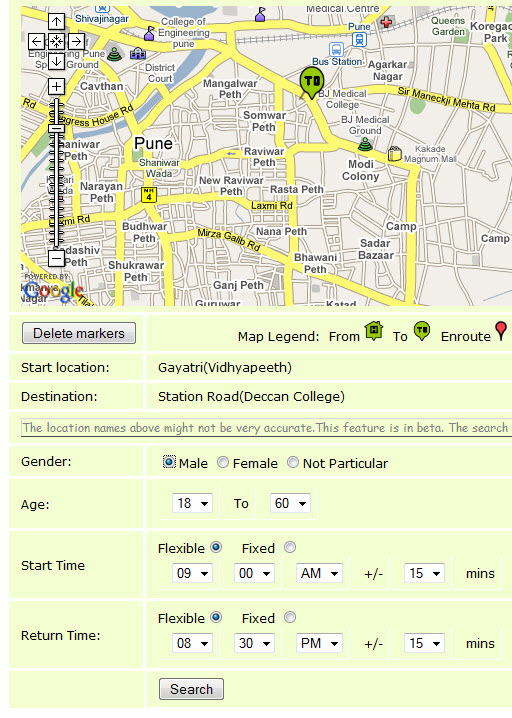Choose Flexible for Return Time
The height and width of the screenshot is (718, 512).
(x=216, y=617)
